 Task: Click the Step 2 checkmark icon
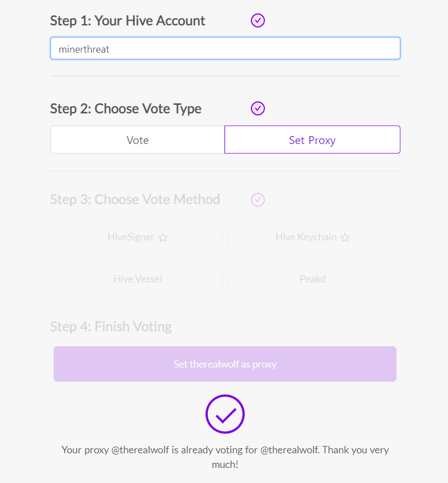[x=258, y=108]
